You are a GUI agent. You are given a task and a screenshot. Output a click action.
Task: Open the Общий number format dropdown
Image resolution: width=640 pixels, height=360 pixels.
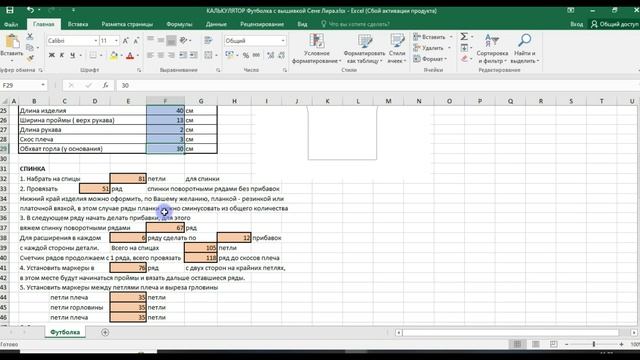(283, 41)
